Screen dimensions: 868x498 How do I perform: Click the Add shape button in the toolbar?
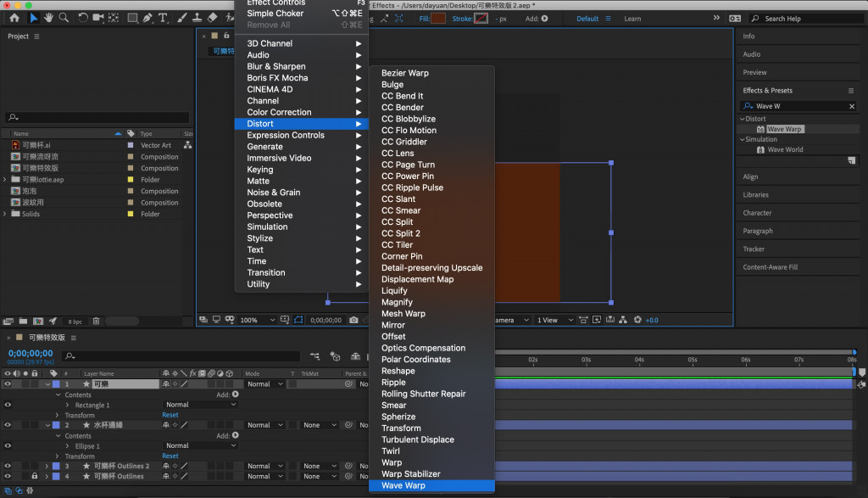(x=545, y=19)
